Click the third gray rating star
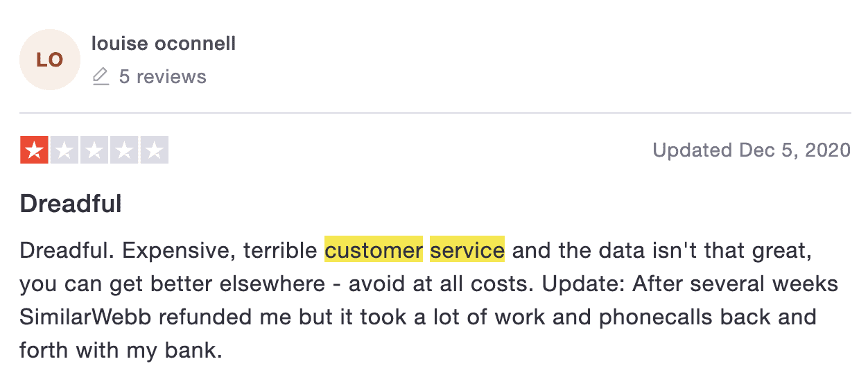This screenshot has width=868, height=384. (94, 150)
